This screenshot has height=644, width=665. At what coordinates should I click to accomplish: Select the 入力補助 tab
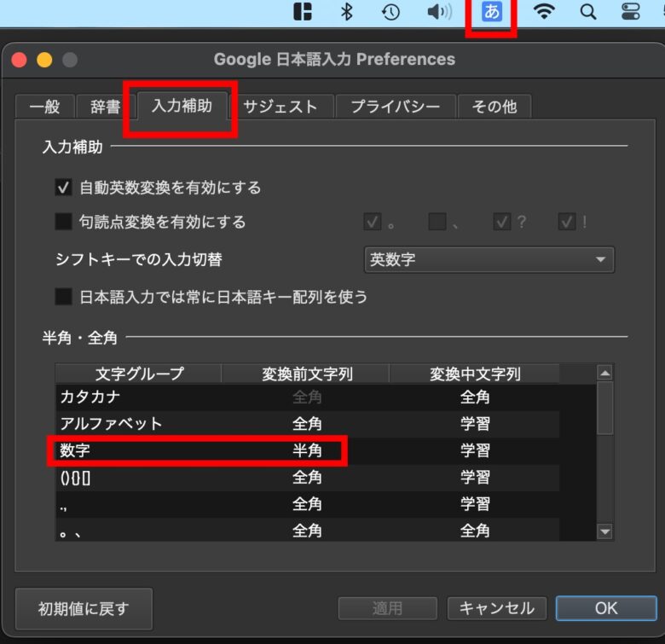(182, 106)
